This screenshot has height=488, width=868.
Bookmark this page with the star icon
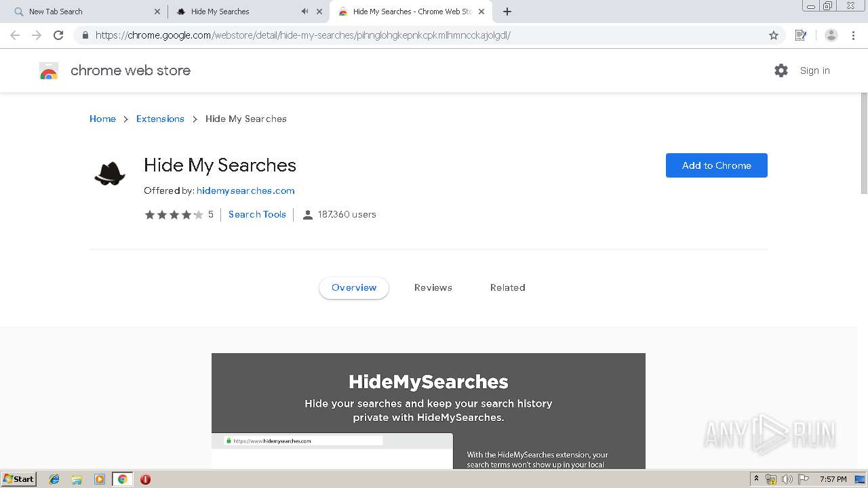[774, 35]
